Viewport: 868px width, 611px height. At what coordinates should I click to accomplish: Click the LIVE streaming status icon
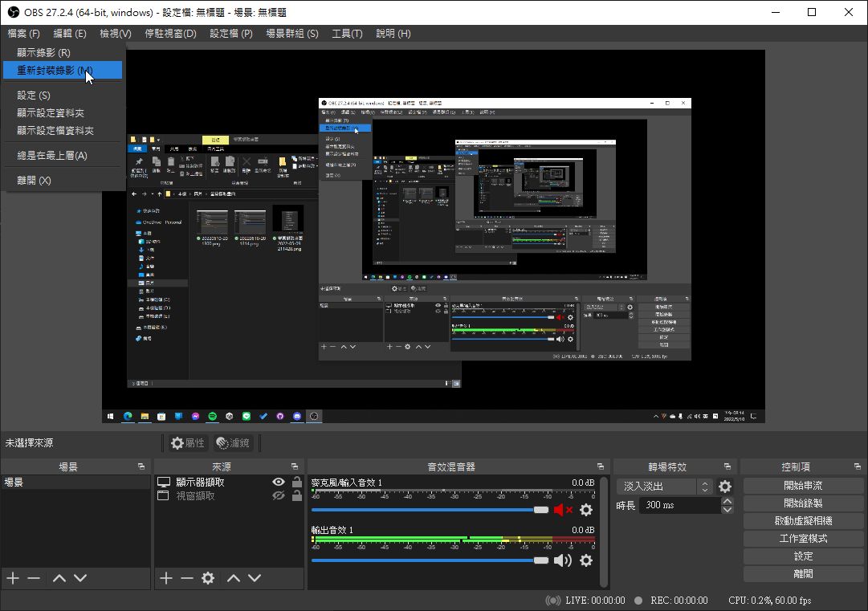tap(552, 601)
